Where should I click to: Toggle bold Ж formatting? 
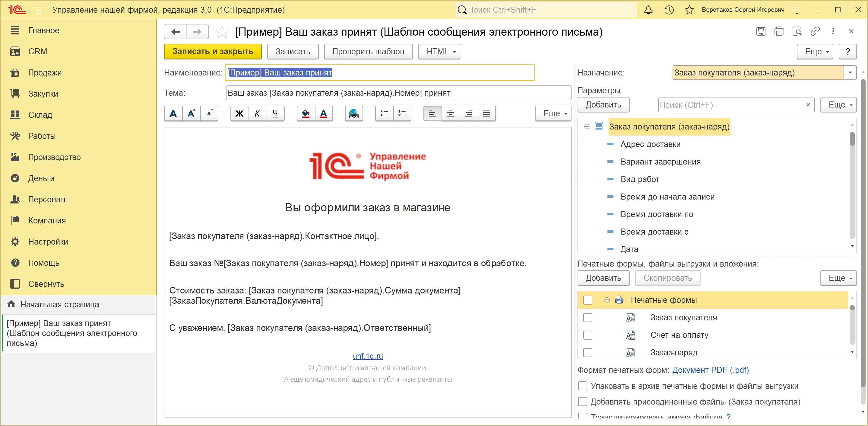tap(239, 113)
